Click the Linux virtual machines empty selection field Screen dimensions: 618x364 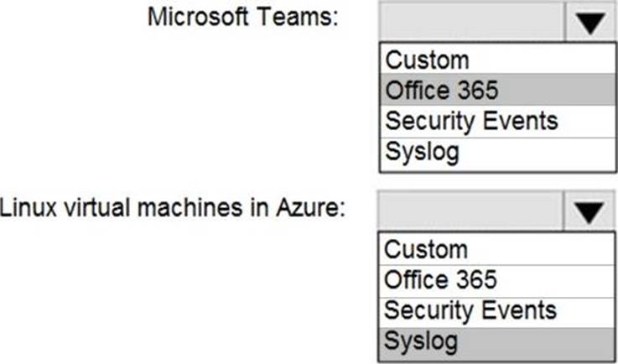click(x=470, y=211)
